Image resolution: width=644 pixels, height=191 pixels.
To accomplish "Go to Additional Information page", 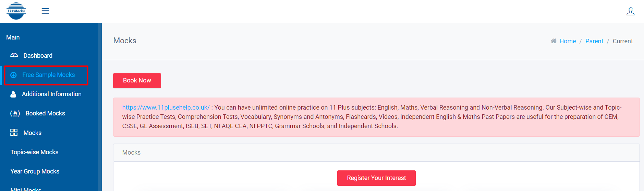I will click(x=51, y=94).
